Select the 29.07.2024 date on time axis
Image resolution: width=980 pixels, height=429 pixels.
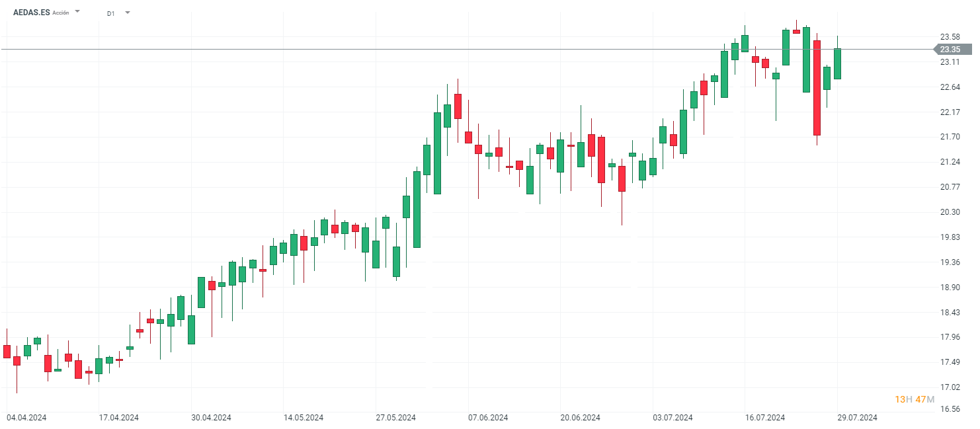pyautogui.click(x=857, y=418)
